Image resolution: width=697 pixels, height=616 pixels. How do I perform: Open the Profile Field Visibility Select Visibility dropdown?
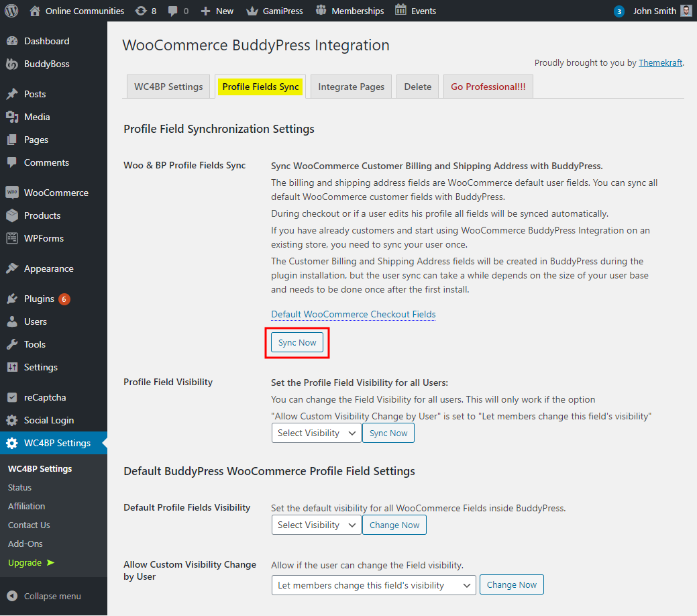315,433
